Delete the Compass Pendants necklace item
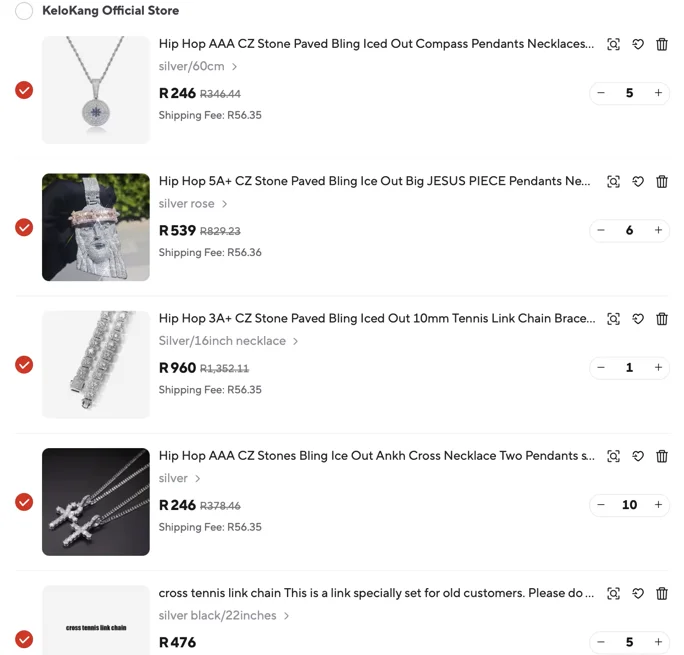This screenshot has height=655, width=684. (x=661, y=44)
